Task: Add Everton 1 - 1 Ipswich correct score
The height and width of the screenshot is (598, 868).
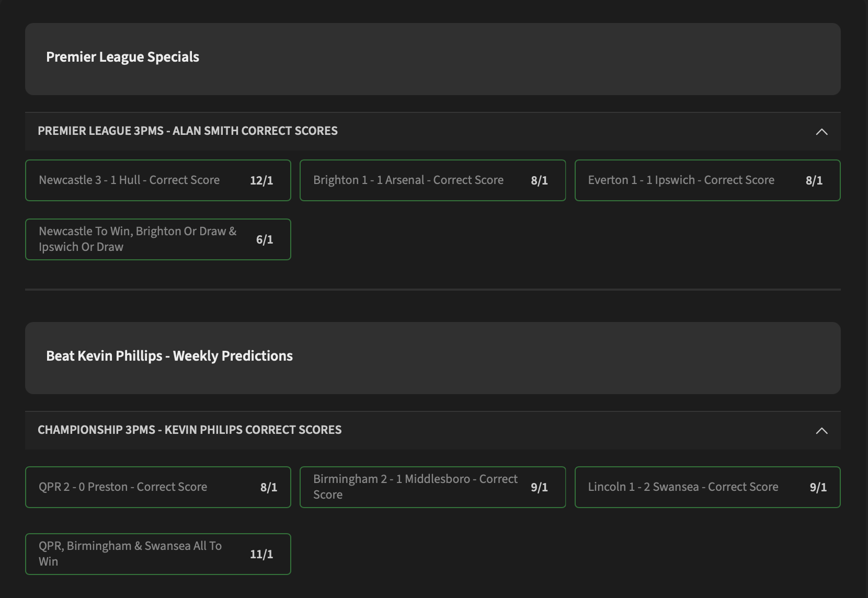Action: [707, 180]
